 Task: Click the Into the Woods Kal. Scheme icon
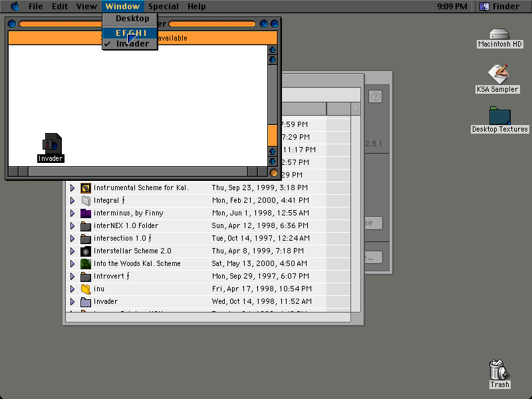tap(86, 263)
